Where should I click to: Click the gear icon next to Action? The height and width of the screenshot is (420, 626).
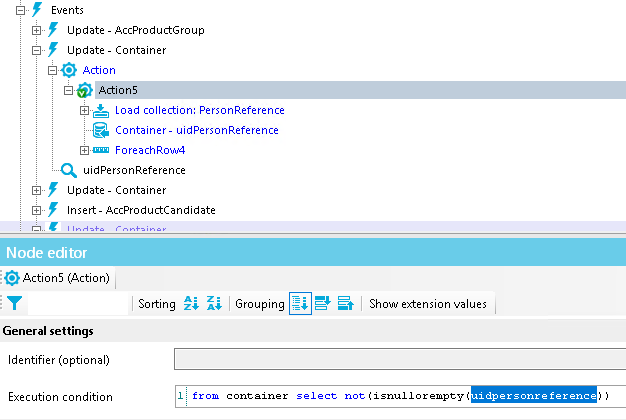69,70
